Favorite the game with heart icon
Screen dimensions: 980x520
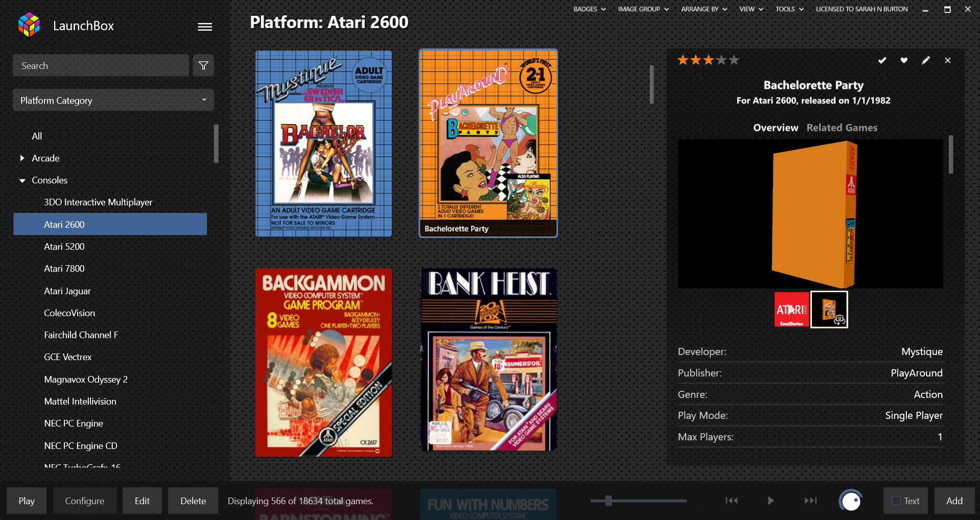tap(904, 60)
